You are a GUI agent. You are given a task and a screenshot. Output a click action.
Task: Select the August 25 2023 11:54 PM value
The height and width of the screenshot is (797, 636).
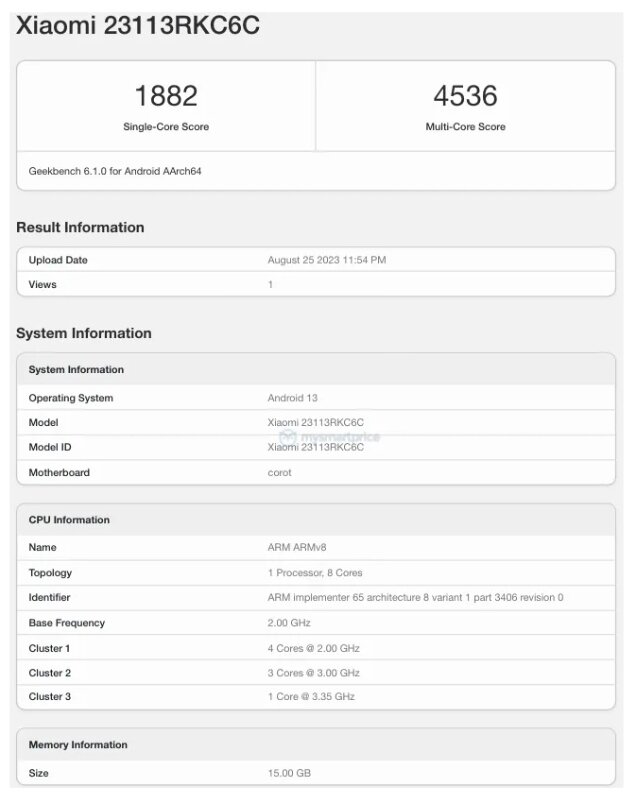pyautogui.click(x=327, y=260)
